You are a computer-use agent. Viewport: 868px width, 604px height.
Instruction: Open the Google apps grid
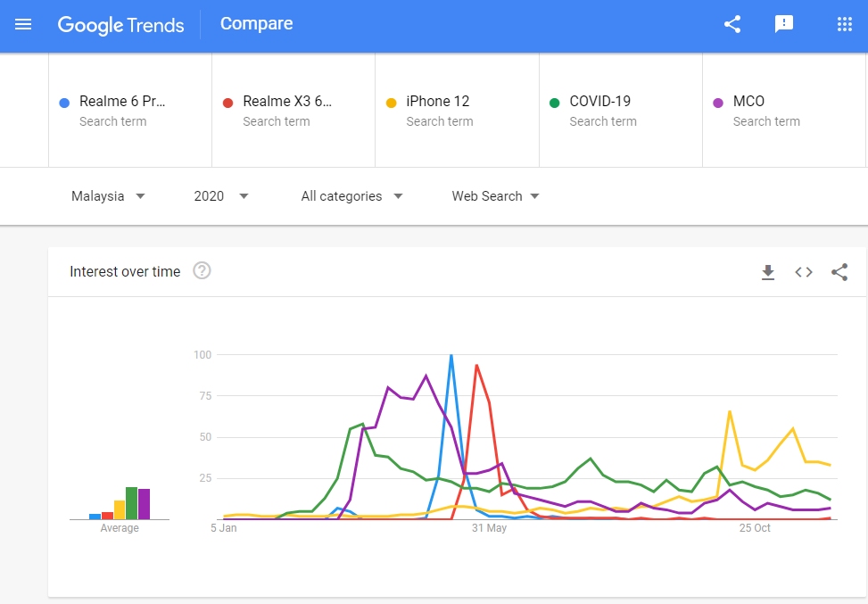coord(844,24)
